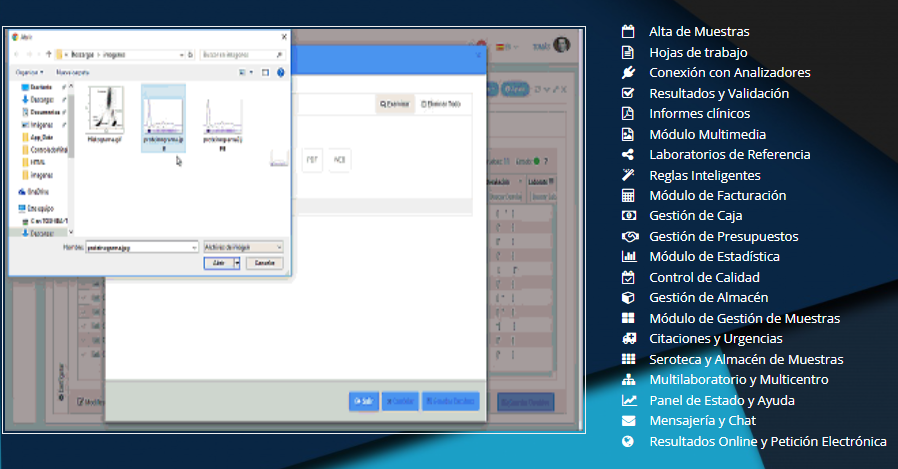Image resolution: width=898 pixels, height=469 pixels.
Task: Click the plug icon for Conexión con Analizadores
Action: point(628,73)
